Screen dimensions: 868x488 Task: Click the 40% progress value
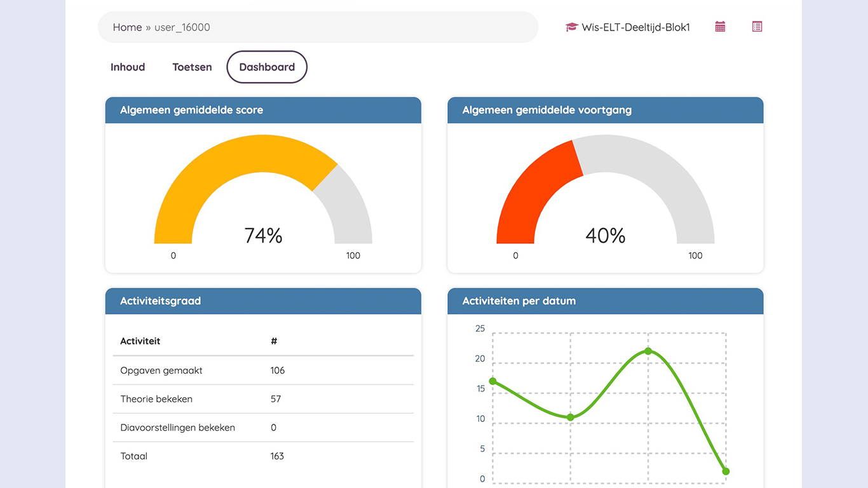(606, 236)
